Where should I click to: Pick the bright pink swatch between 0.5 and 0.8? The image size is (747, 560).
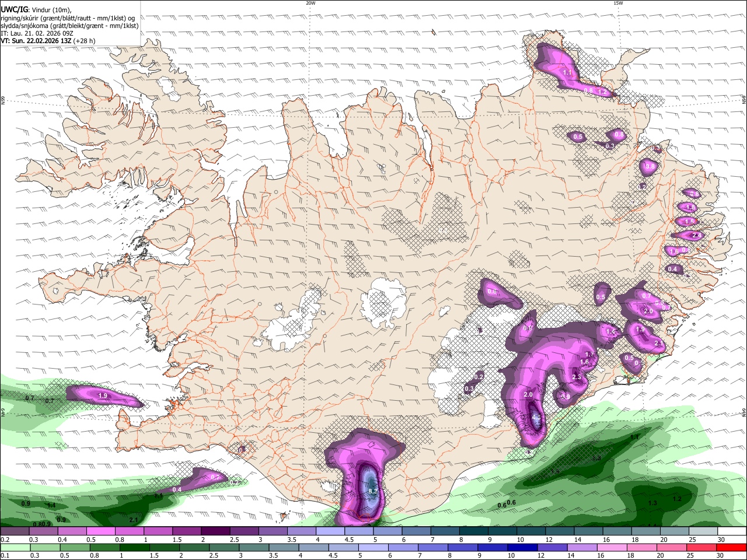pyautogui.click(x=101, y=531)
